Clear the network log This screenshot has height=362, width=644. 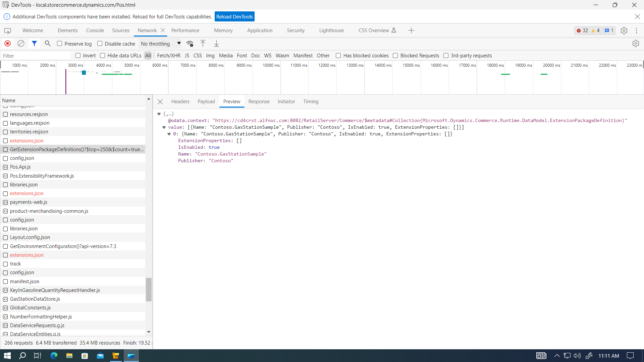tap(21, 44)
